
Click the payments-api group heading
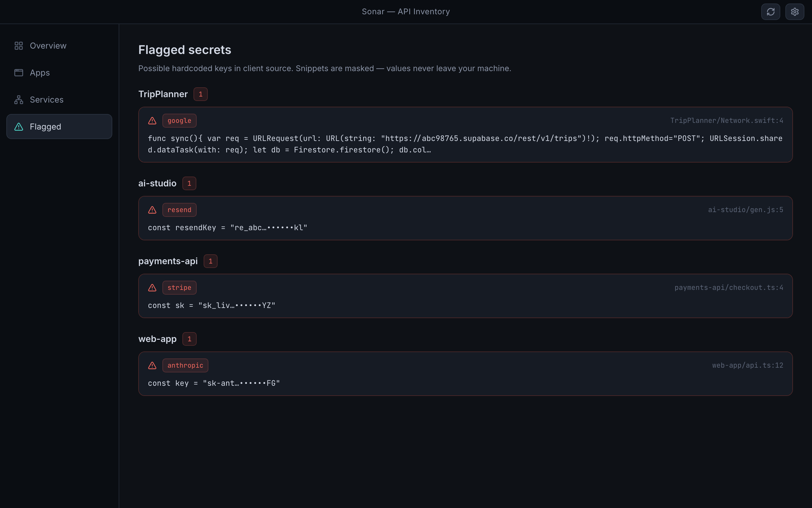pyautogui.click(x=168, y=261)
